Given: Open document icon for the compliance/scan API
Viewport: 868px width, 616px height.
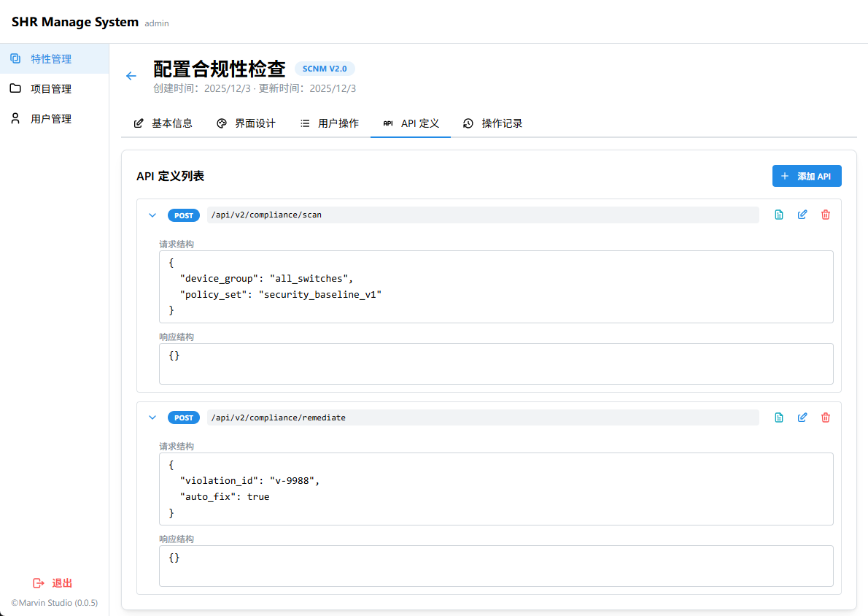Looking at the screenshot, I should coord(779,215).
